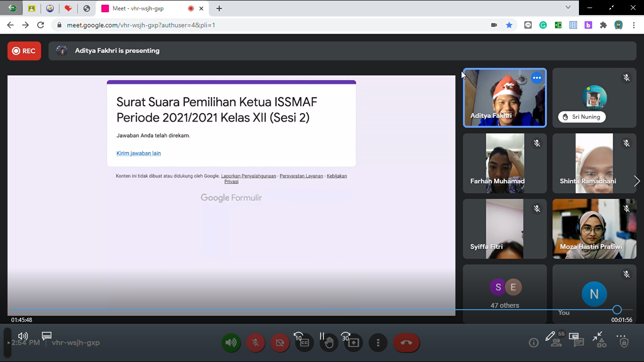The image size is (644, 362).
Task: Open a new browser tab
Action: (219, 8)
